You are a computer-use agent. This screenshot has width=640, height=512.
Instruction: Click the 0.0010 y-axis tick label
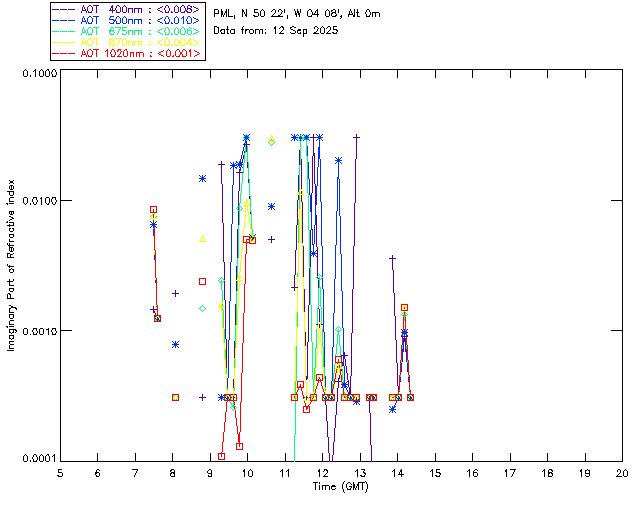point(37,331)
